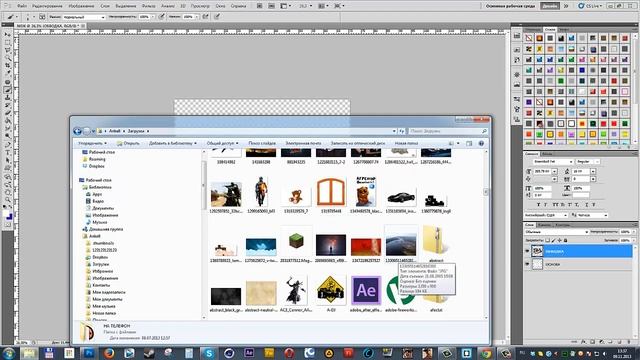This screenshot has height=360, width=640.
Task: Toggle lock all in Layers panel
Action: tap(565, 240)
